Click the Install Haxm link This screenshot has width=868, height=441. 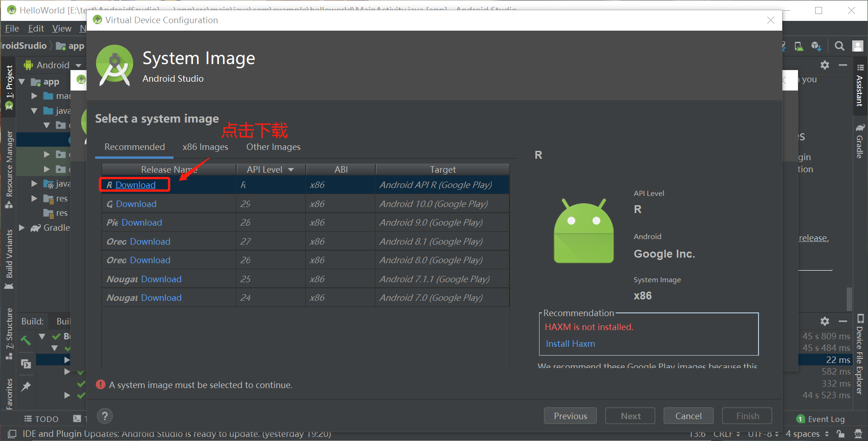pos(570,344)
